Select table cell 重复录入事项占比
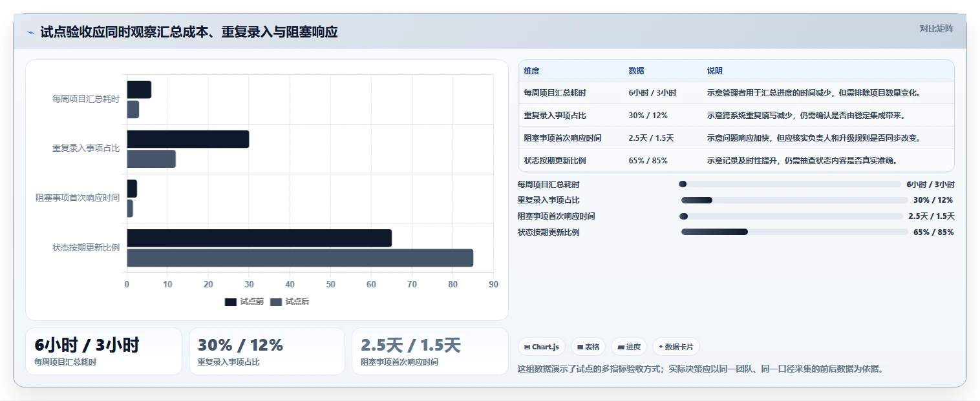Viewport: 980px width, 401px height. click(x=555, y=116)
